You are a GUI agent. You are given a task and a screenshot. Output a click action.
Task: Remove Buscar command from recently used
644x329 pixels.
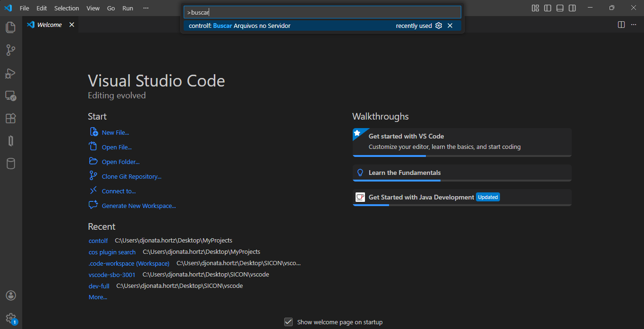pos(450,26)
